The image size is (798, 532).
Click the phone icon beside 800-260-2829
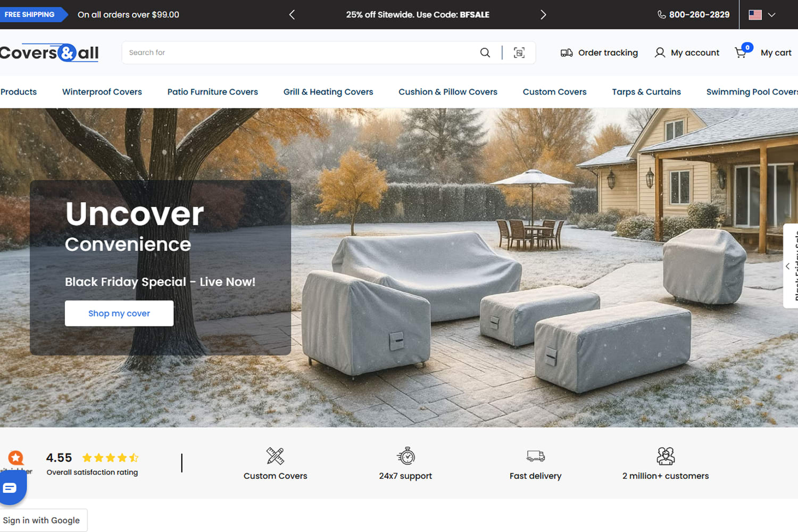[x=661, y=15]
